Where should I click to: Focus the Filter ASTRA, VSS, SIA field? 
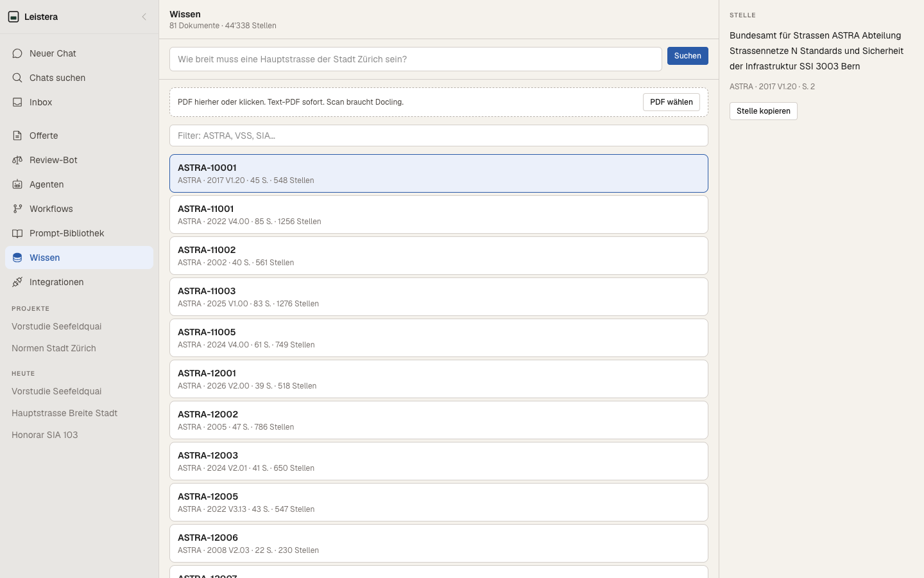(439, 136)
